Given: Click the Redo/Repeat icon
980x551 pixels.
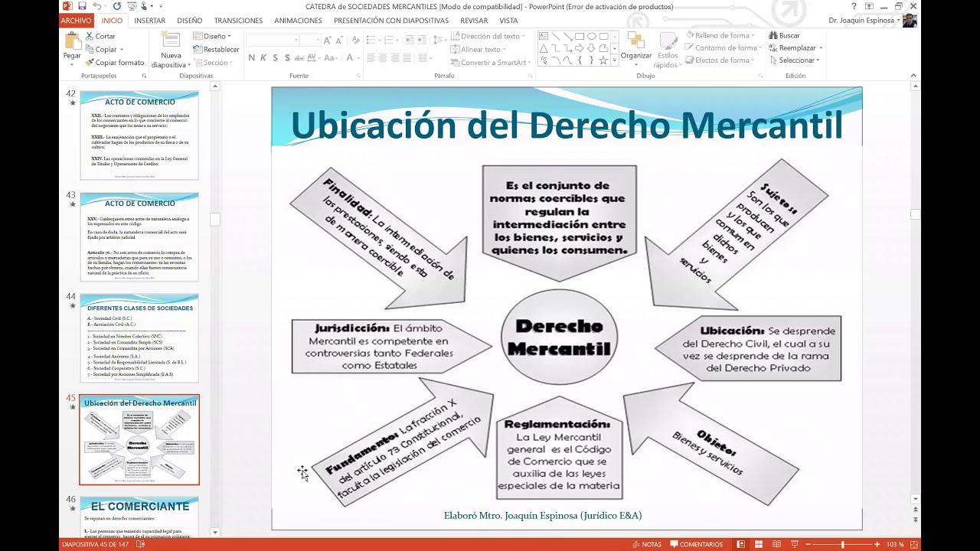Looking at the screenshot, I should click(x=117, y=6).
